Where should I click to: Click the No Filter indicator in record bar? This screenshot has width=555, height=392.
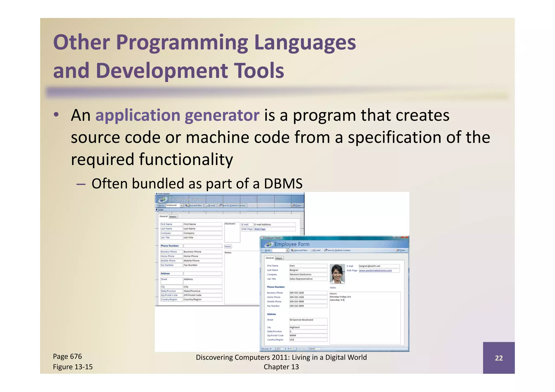point(301,349)
